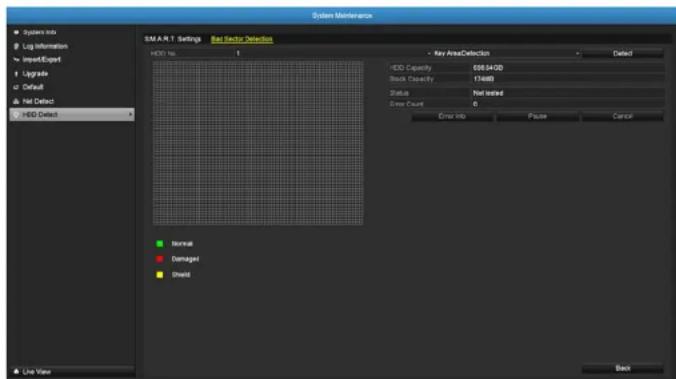Return to Live View
This screenshot has width=676, height=379.
click(x=72, y=371)
